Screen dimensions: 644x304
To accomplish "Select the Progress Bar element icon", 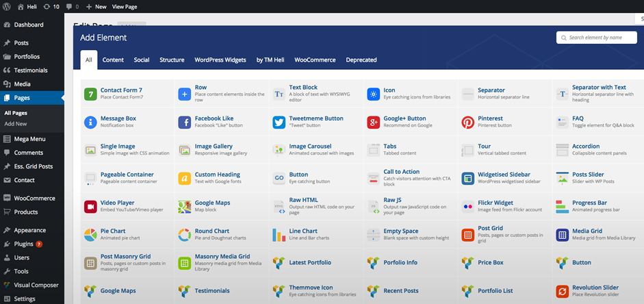I will tap(562, 206).
